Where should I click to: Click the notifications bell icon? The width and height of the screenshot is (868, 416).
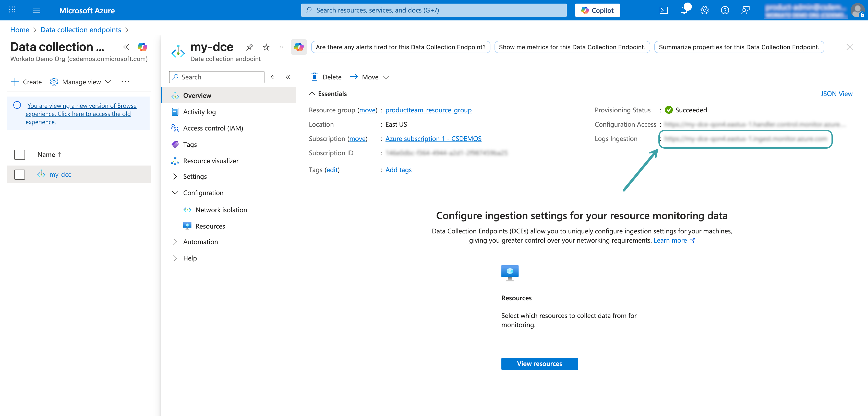(684, 10)
